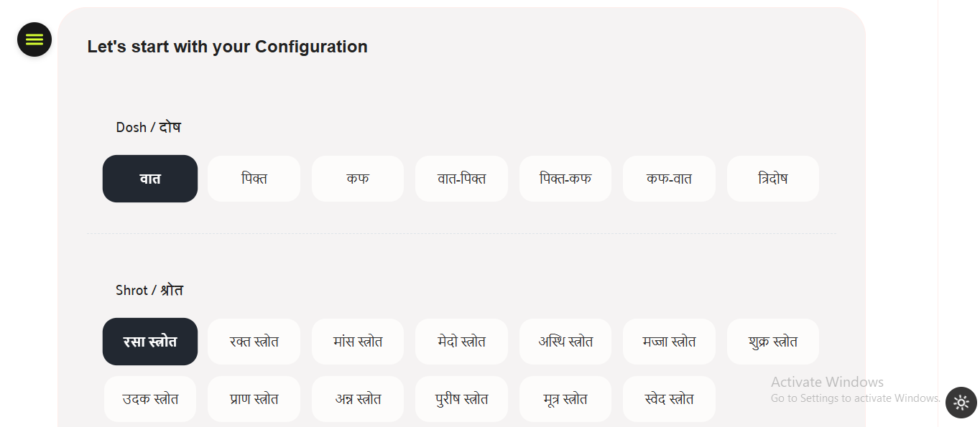Choose the पित्त dosh option

[254, 179]
